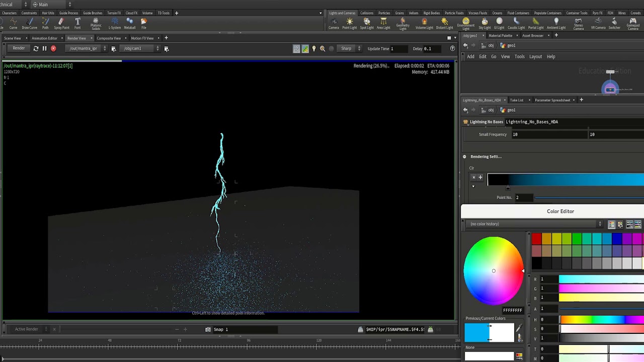Toggle the green checkered display button
644x362 pixels.
305,49
